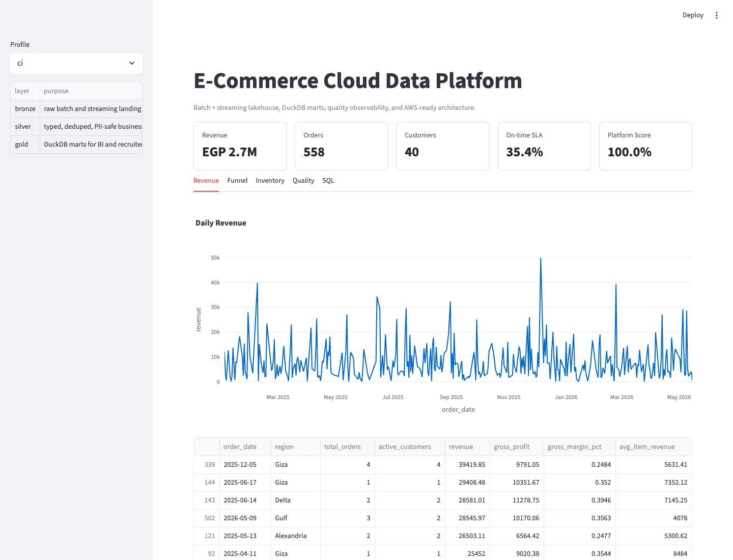Click the On-time SLA value 35.4%
This screenshot has height=560, width=733.
(524, 152)
